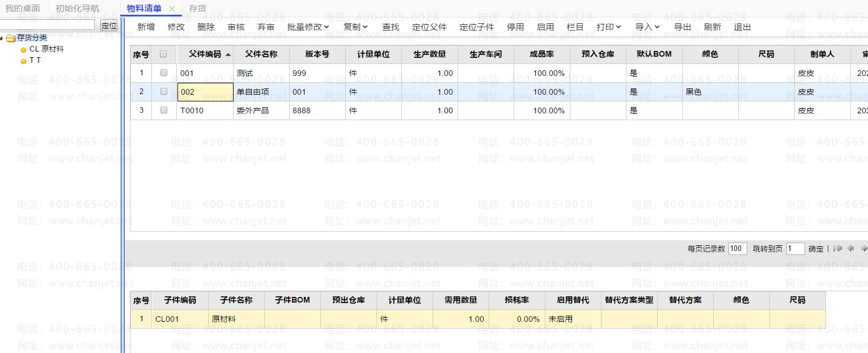Click the 黑色 color cell
Screen dimensions: 868x353
click(x=710, y=92)
